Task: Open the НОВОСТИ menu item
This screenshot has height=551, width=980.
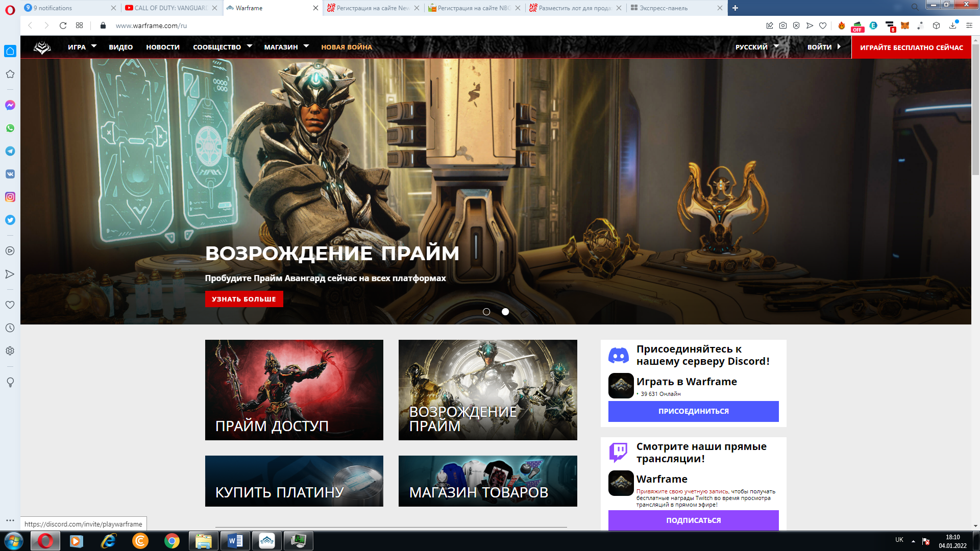Action: click(x=163, y=47)
